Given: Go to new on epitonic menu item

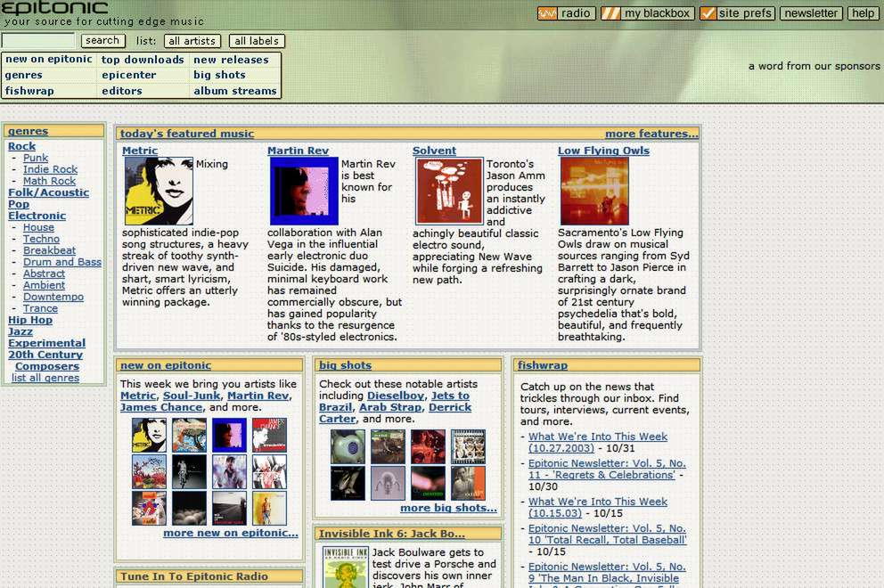Looking at the screenshot, I should [49, 59].
